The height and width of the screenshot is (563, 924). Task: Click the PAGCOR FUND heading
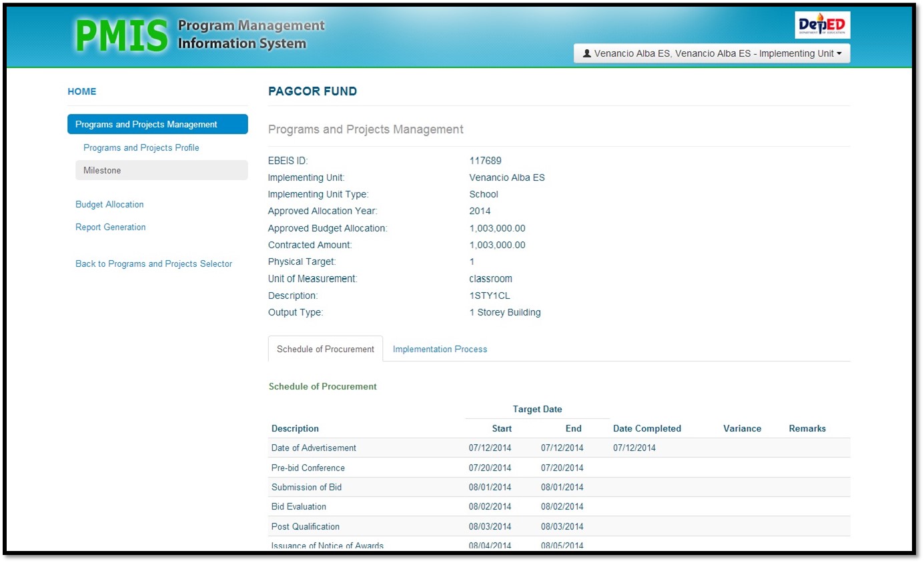click(312, 91)
